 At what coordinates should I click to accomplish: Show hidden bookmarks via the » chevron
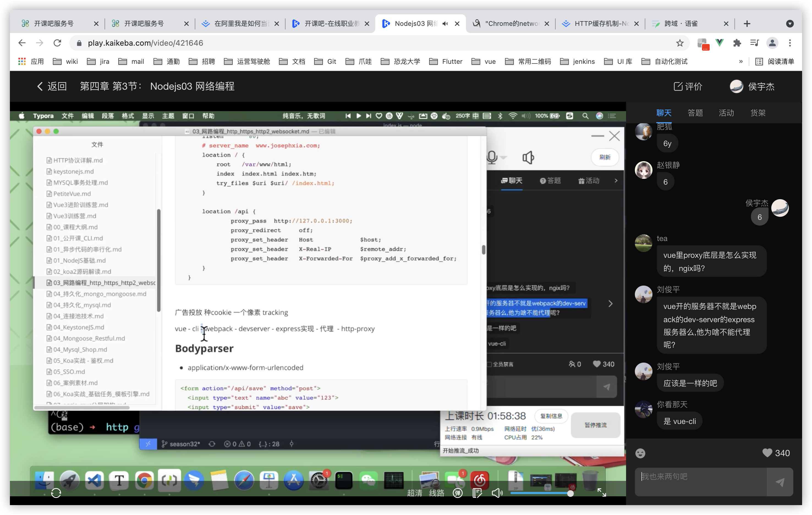click(x=741, y=61)
